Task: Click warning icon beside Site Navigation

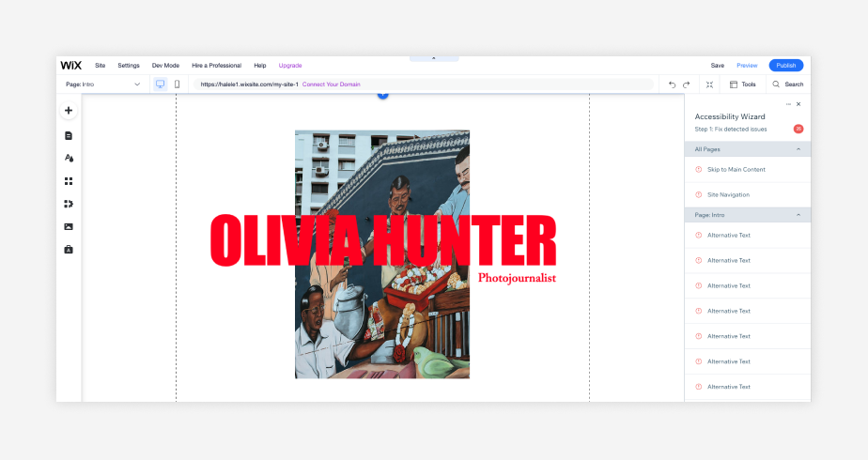Action: [x=699, y=194]
